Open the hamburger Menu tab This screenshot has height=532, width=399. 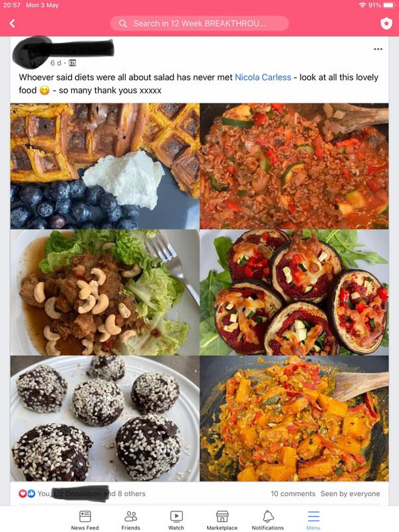313,520
